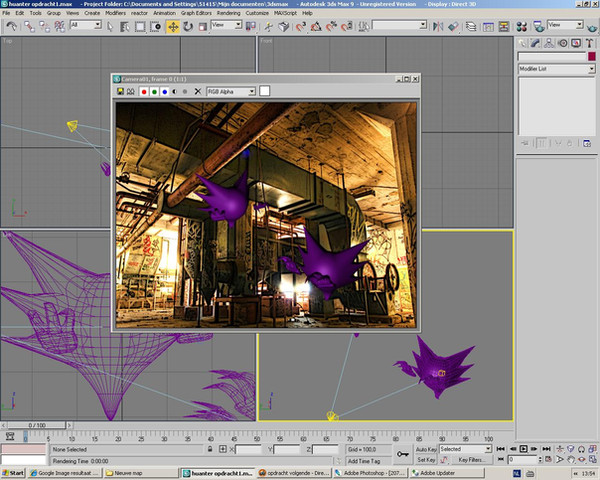Open reference coordinate system 'View' dropdown
This screenshot has height=480, width=600.
click(226, 25)
